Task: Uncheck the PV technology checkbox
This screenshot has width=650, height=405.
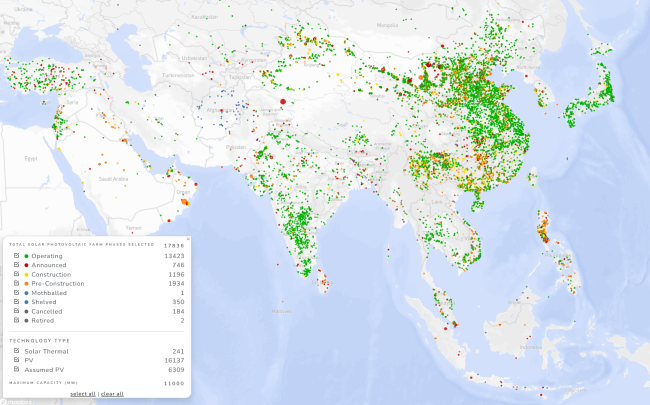Action: pyautogui.click(x=16, y=360)
